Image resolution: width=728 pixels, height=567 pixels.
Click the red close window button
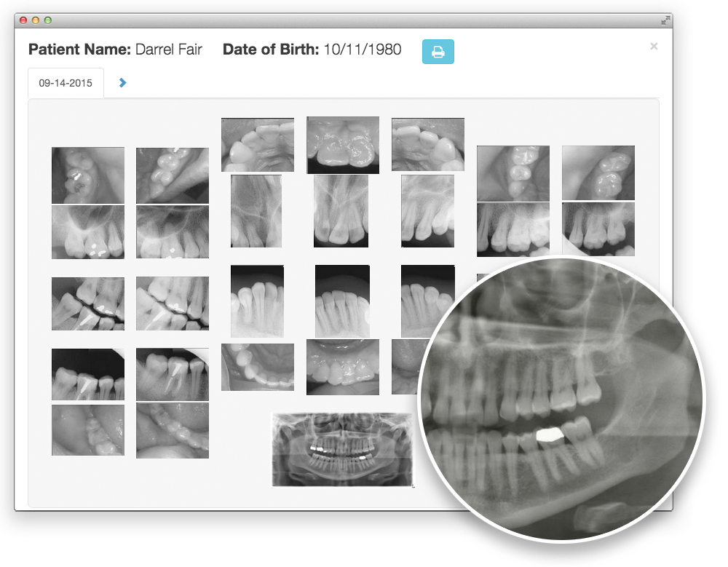23,20
